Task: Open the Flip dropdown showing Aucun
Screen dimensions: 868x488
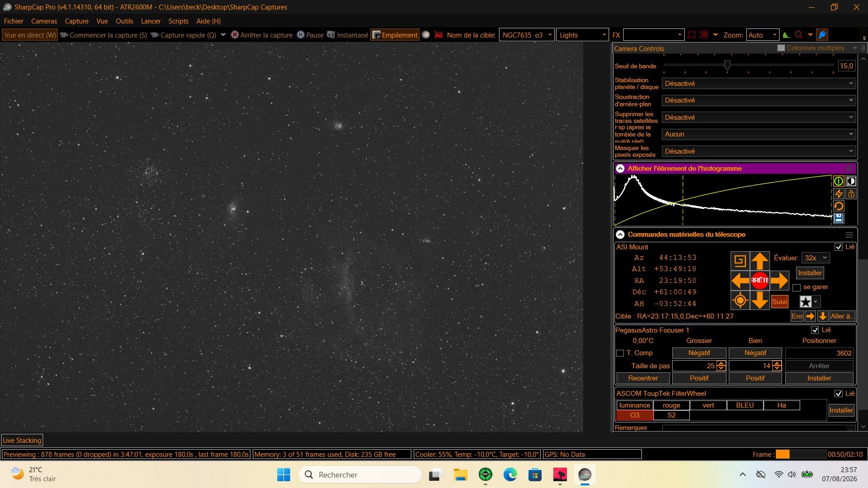Action: [759, 134]
